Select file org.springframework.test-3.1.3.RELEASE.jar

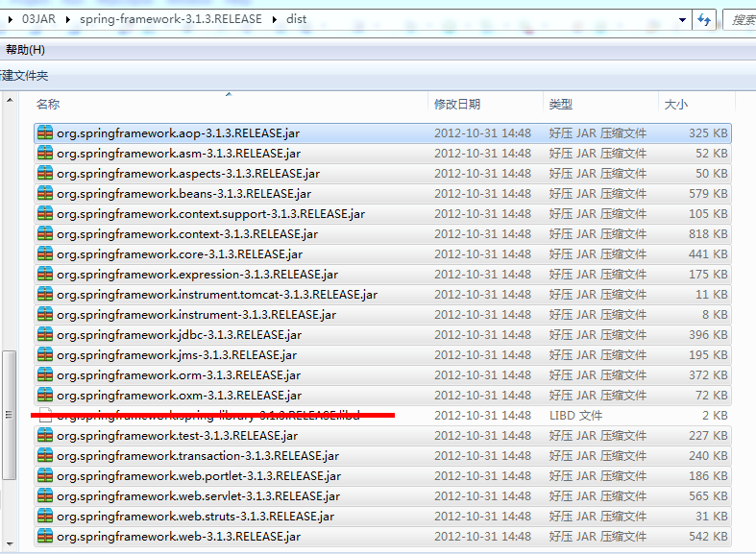pos(383,436)
